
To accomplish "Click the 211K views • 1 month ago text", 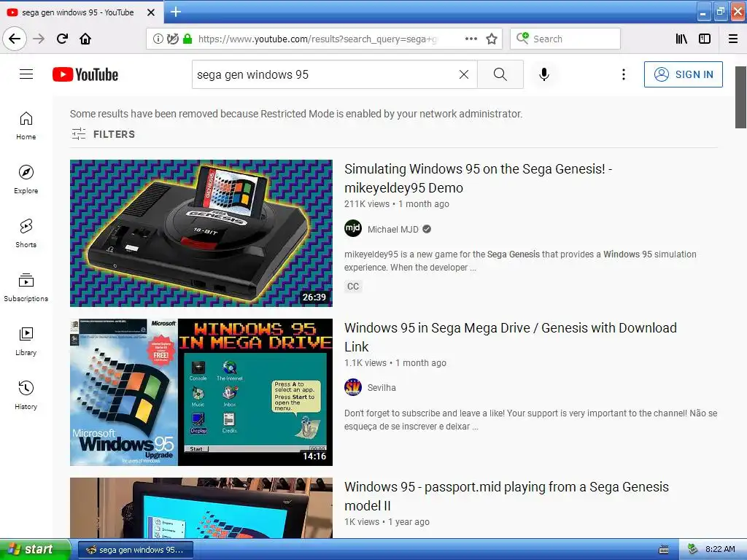I will pyautogui.click(x=397, y=204).
